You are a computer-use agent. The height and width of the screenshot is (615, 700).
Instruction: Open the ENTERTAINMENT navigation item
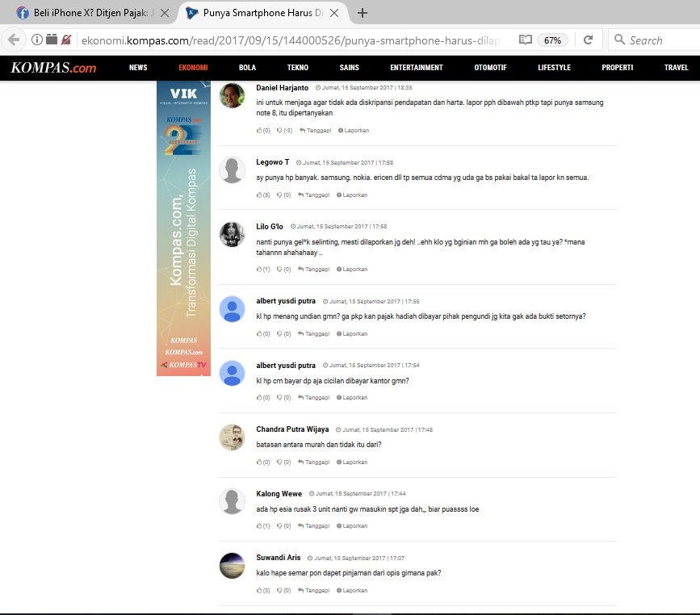[416, 68]
